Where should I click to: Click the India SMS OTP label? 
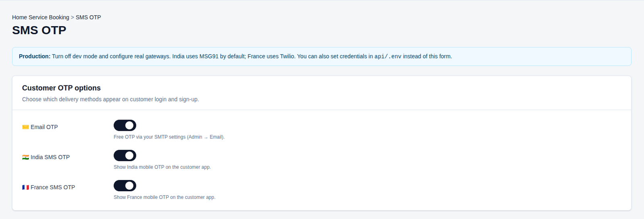[x=50, y=157]
